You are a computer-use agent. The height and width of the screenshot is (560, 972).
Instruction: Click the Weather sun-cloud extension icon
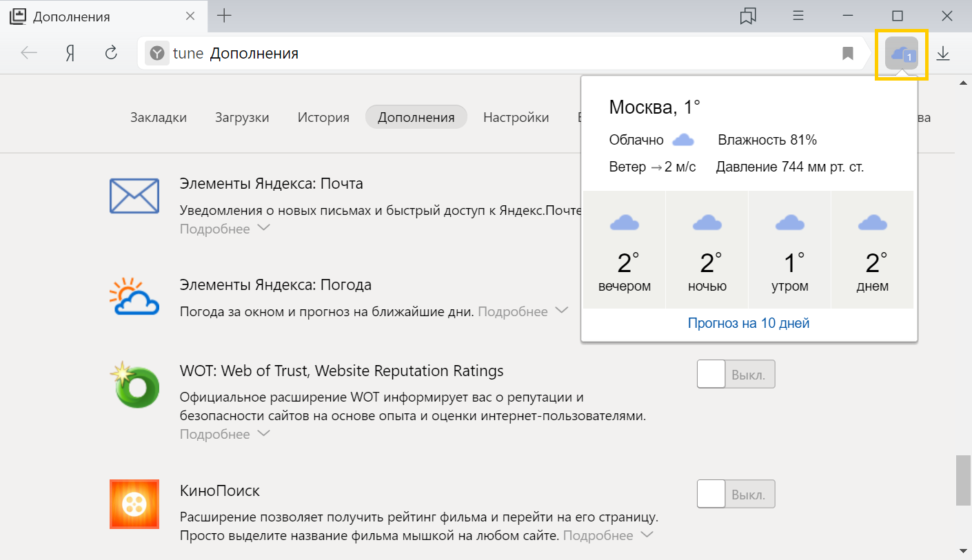coord(134,296)
